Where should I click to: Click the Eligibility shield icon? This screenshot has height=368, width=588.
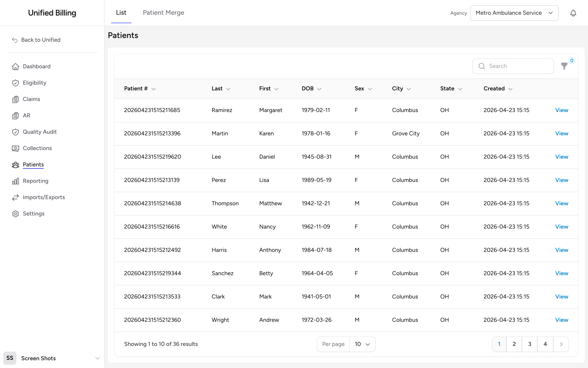pos(16,83)
